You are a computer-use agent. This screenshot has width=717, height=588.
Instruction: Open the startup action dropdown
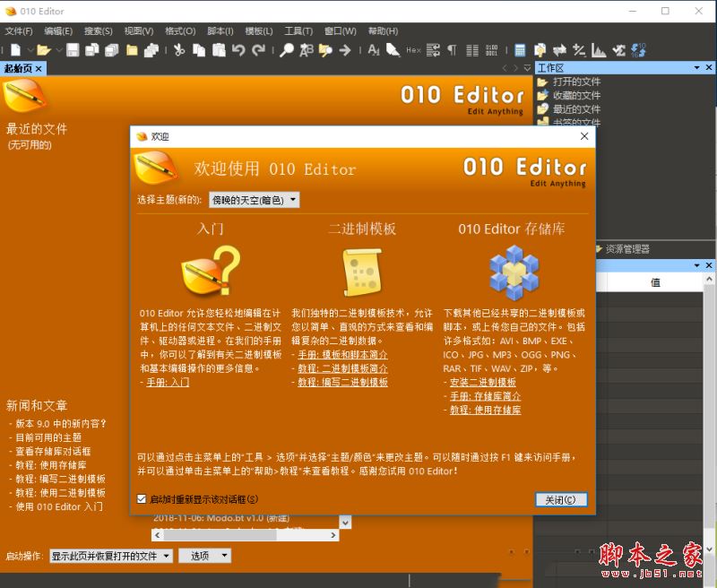(x=111, y=556)
